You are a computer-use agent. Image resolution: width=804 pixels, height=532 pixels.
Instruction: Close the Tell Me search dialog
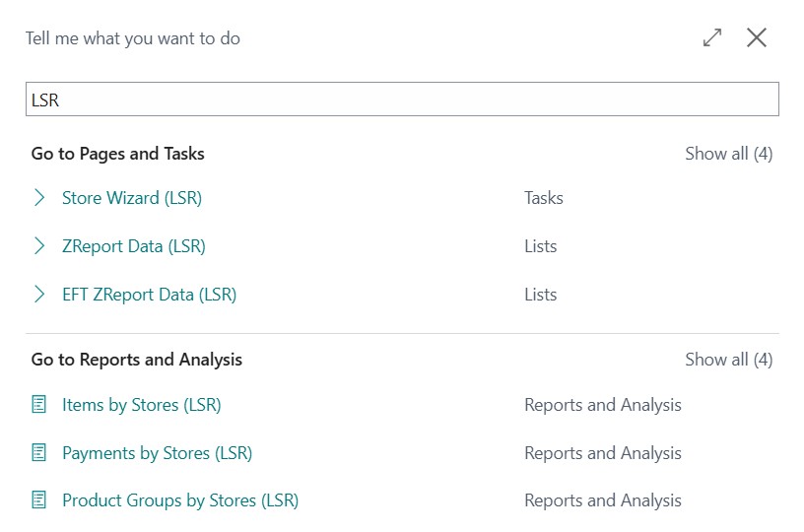[x=756, y=38]
